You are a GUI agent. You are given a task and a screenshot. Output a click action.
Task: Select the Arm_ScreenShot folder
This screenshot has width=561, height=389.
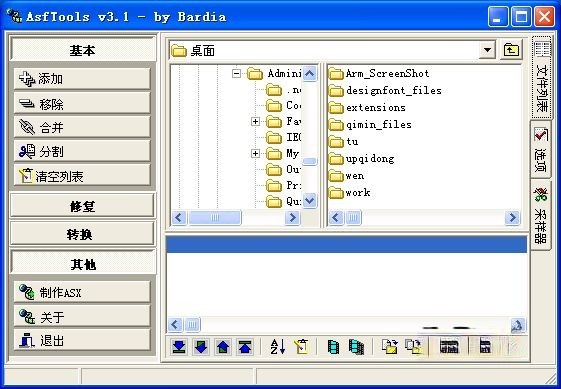(x=379, y=74)
